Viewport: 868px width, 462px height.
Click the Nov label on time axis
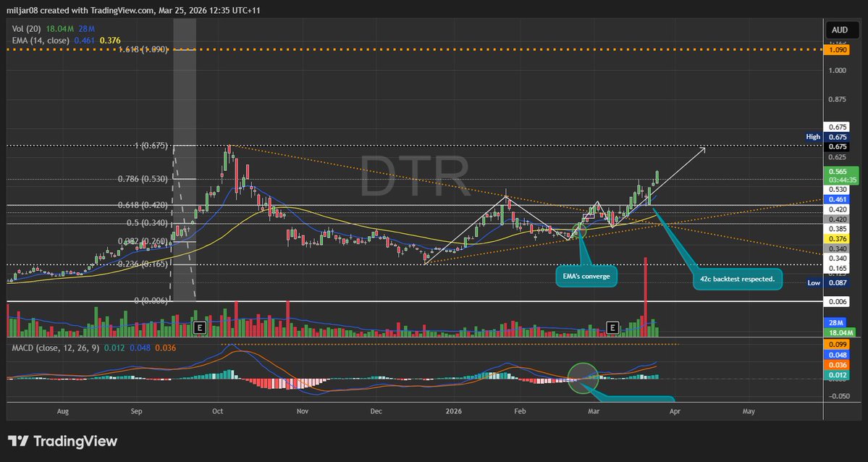point(303,411)
